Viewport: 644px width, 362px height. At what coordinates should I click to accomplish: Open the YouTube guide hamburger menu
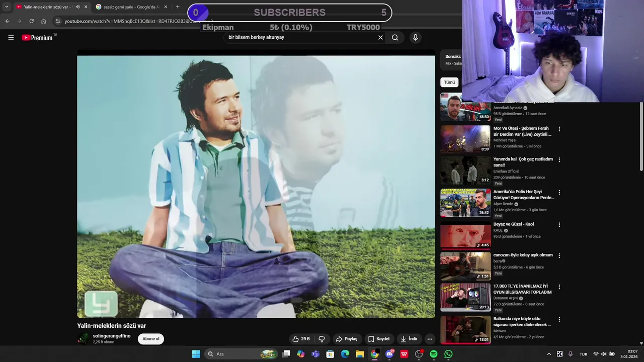point(11,37)
